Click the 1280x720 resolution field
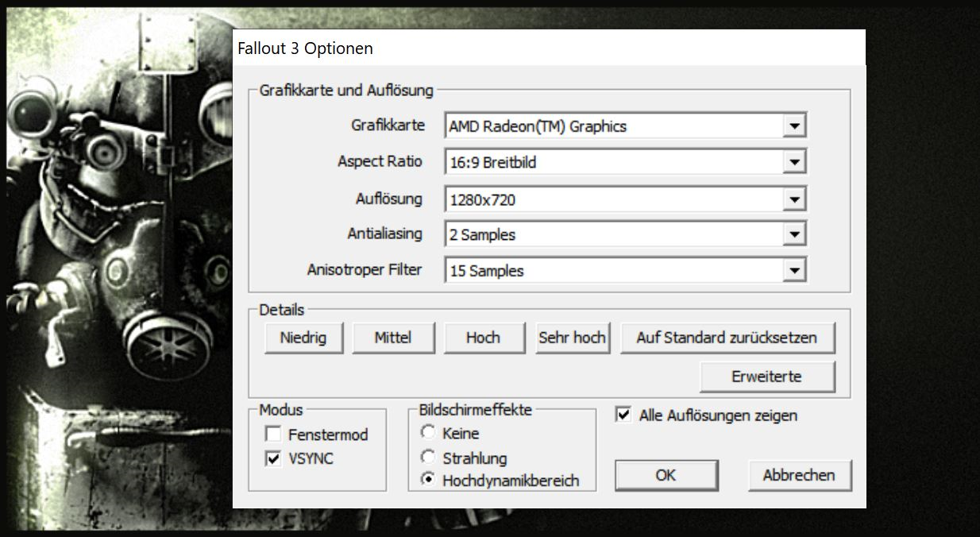Viewport: 980px width, 537px height. coord(626,199)
